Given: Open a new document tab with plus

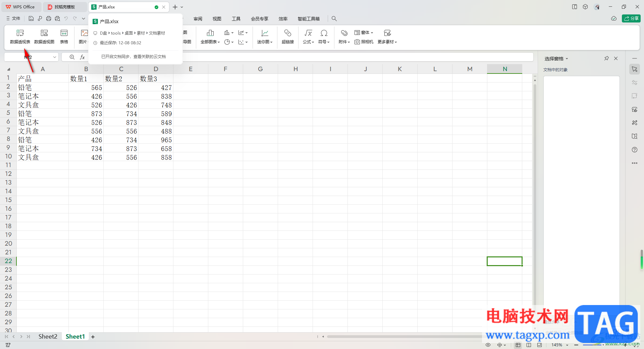Looking at the screenshot, I should pyautogui.click(x=175, y=7).
